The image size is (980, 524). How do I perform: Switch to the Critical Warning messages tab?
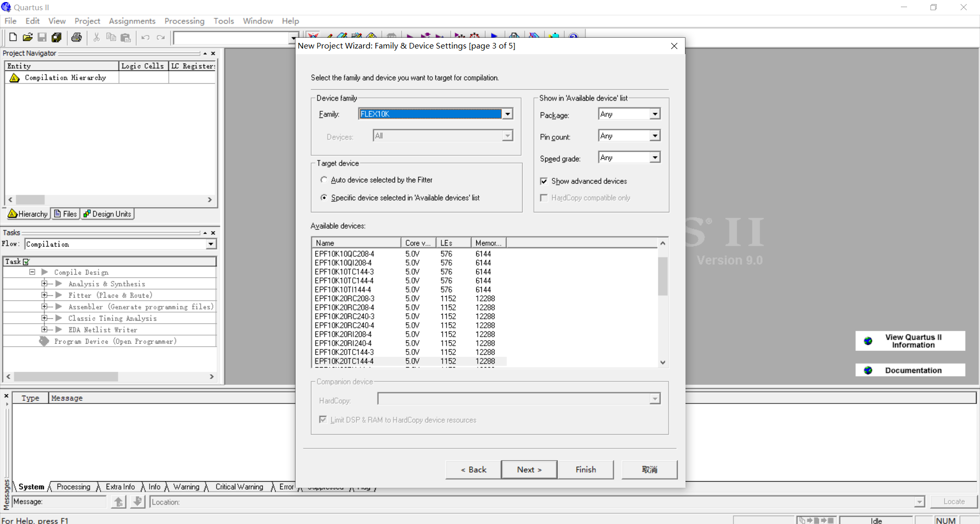tap(239, 487)
